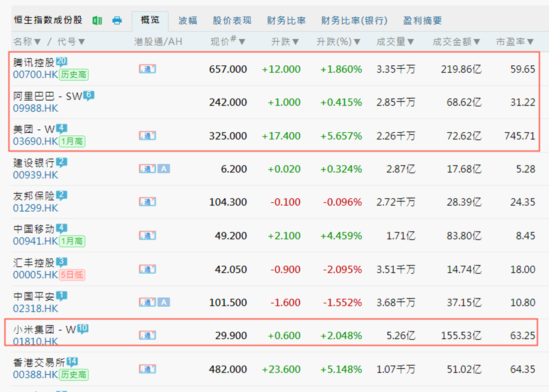
Task: Click volume value 2.87亿
Action: tap(401, 169)
